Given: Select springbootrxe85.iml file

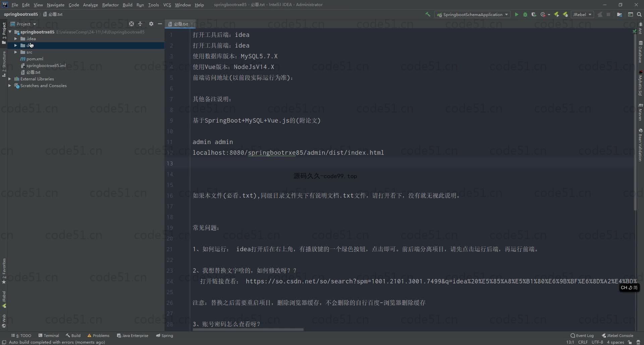Looking at the screenshot, I should click(x=43, y=65).
